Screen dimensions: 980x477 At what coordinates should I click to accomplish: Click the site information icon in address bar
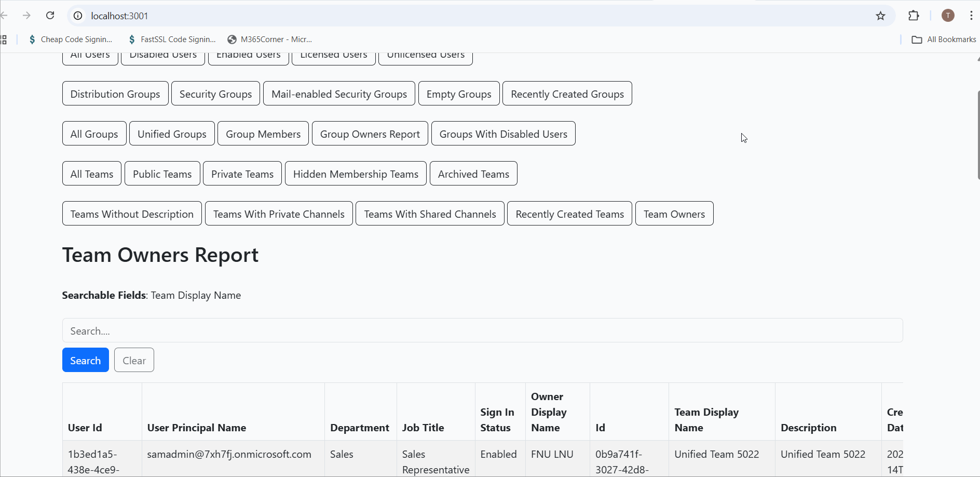[78, 16]
